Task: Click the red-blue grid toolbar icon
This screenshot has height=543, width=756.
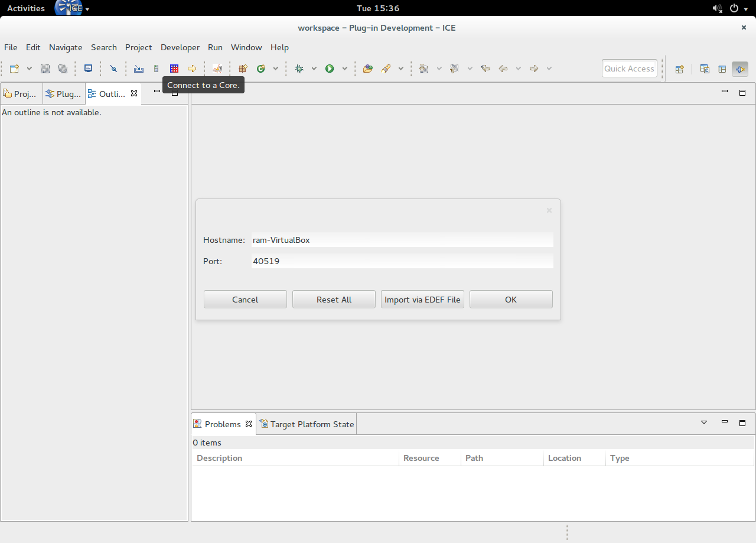Action: point(174,69)
